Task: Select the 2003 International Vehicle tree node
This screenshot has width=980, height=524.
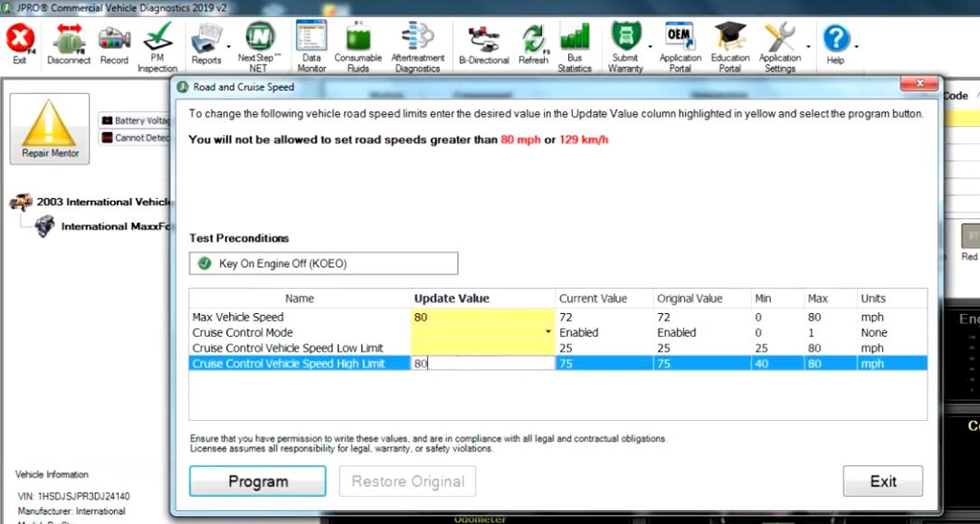Action: coord(103,202)
